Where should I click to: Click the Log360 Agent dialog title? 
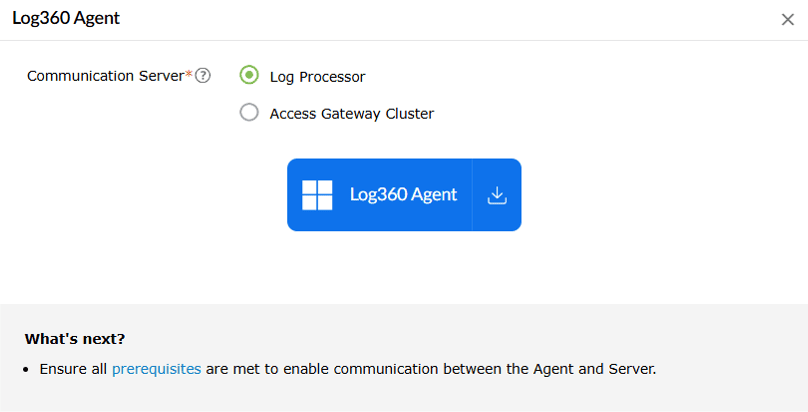[x=66, y=19]
